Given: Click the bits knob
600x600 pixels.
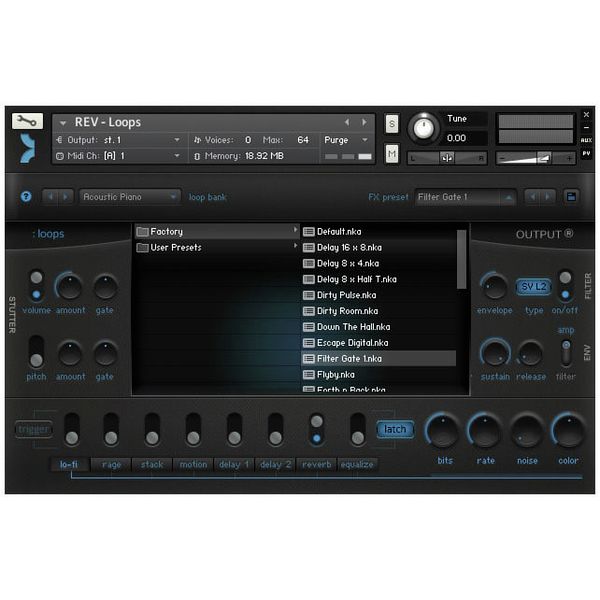Looking at the screenshot, I should pyautogui.click(x=443, y=430).
